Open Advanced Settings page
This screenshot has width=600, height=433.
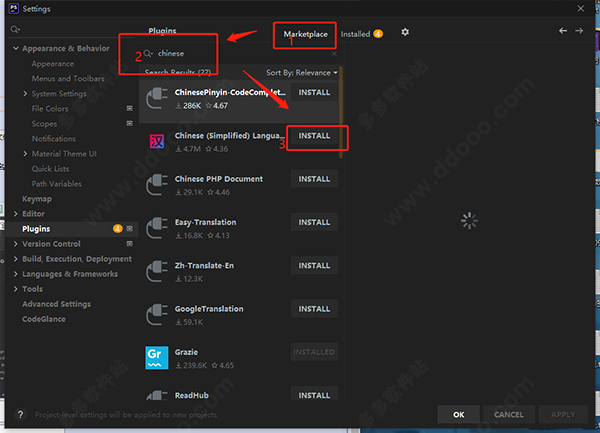pyautogui.click(x=56, y=304)
